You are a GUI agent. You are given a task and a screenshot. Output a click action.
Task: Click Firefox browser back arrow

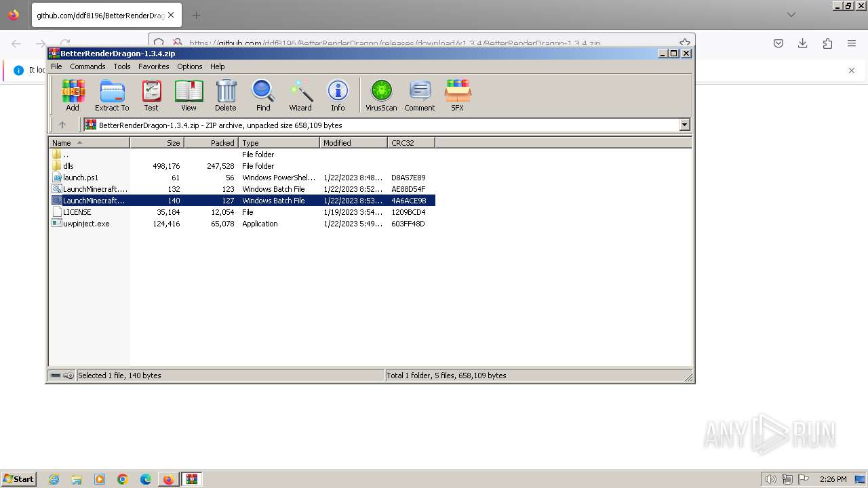click(x=16, y=43)
